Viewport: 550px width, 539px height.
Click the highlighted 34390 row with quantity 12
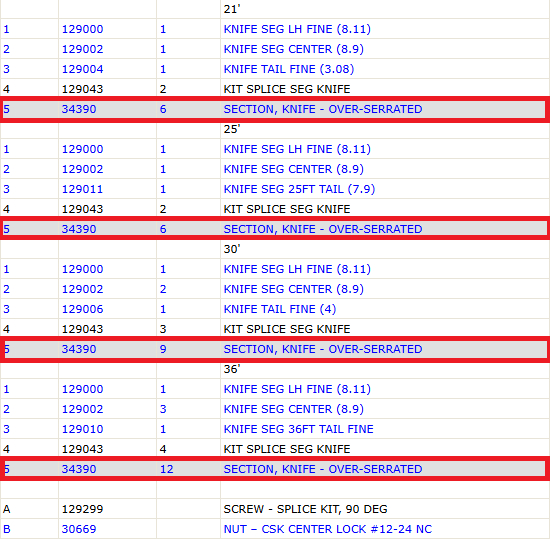coord(275,469)
